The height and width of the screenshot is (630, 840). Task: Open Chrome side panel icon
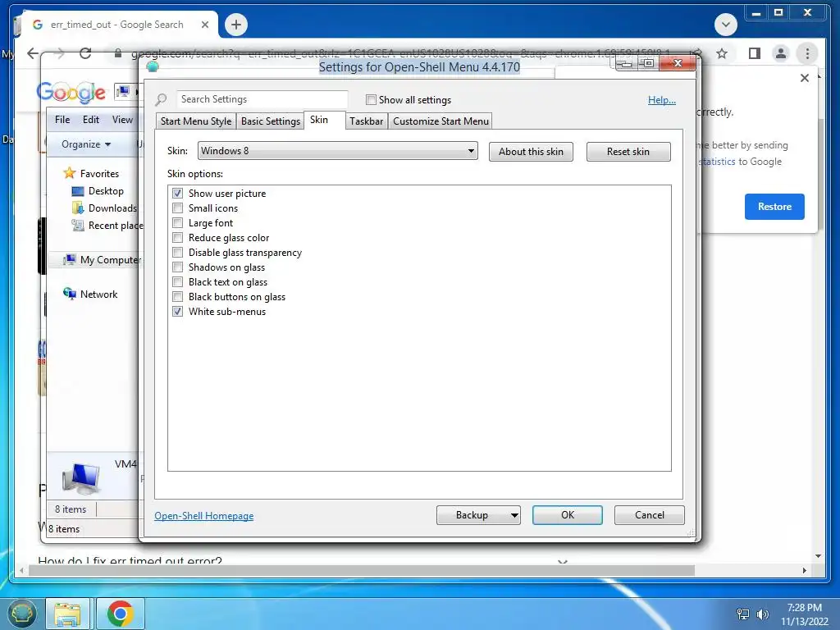pyautogui.click(x=755, y=53)
